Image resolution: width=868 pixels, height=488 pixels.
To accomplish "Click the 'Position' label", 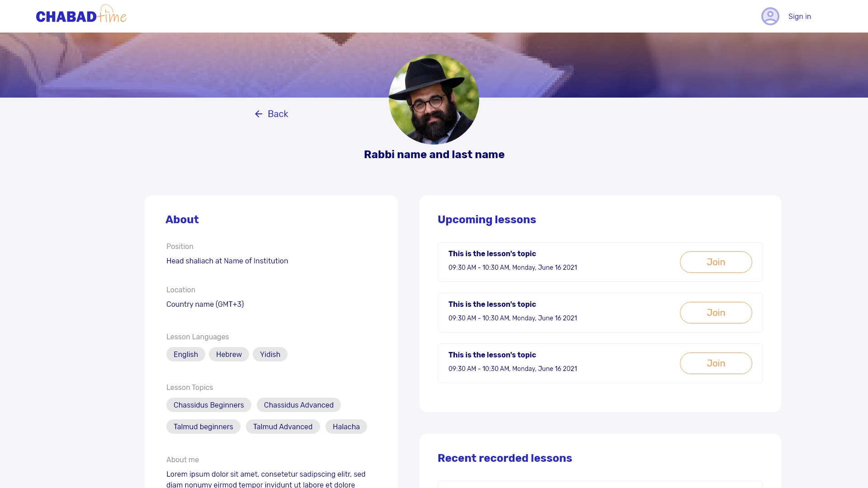I will [180, 246].
